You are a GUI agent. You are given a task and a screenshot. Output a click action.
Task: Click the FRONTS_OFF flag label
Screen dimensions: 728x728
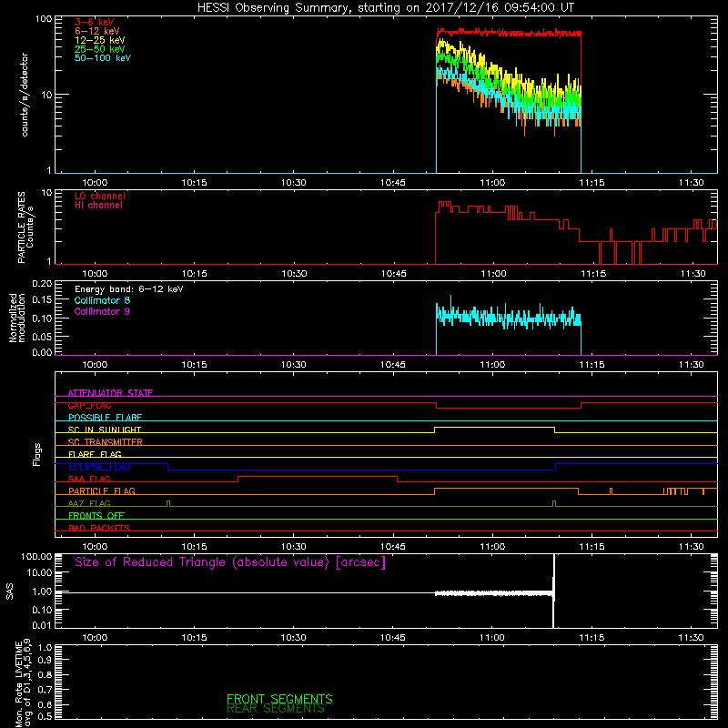[x=96, y=515]
